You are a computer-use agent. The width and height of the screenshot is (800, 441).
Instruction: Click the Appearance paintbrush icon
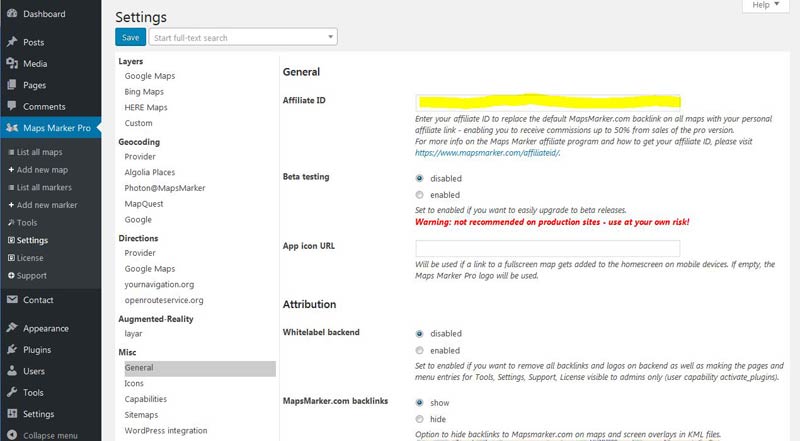pyautogui.click(x=12, y=328)
